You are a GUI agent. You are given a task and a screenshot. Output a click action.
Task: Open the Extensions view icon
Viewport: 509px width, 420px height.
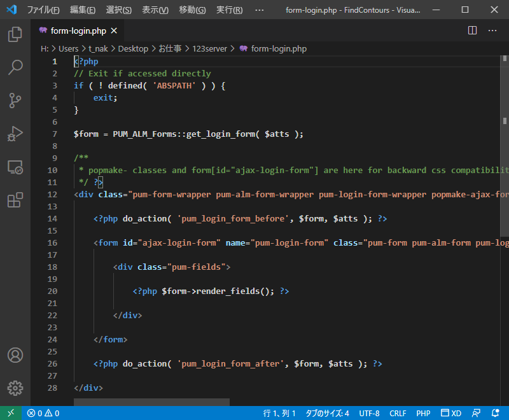click(x=15, y=200)
